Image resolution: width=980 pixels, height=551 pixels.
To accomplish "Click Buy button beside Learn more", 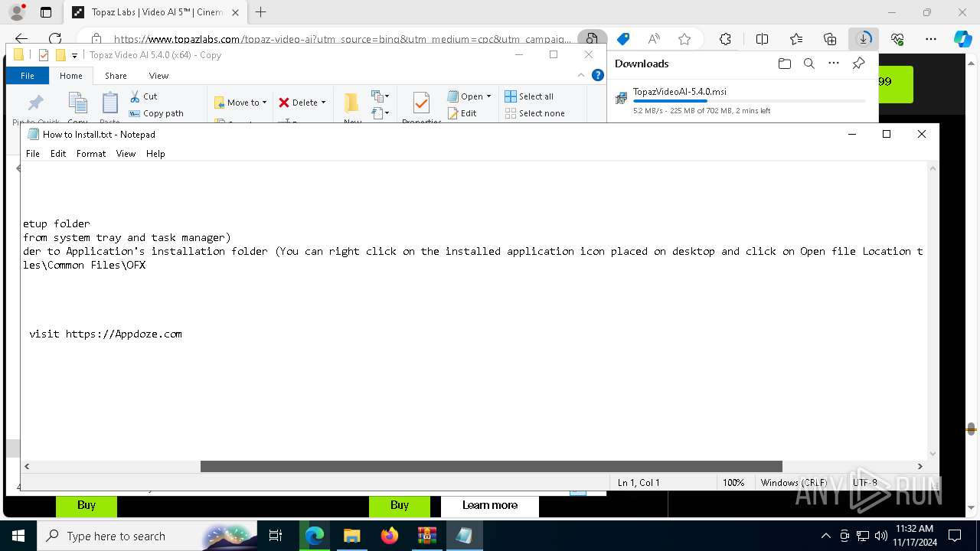I will pyautogui.click(x=400, y=505).
